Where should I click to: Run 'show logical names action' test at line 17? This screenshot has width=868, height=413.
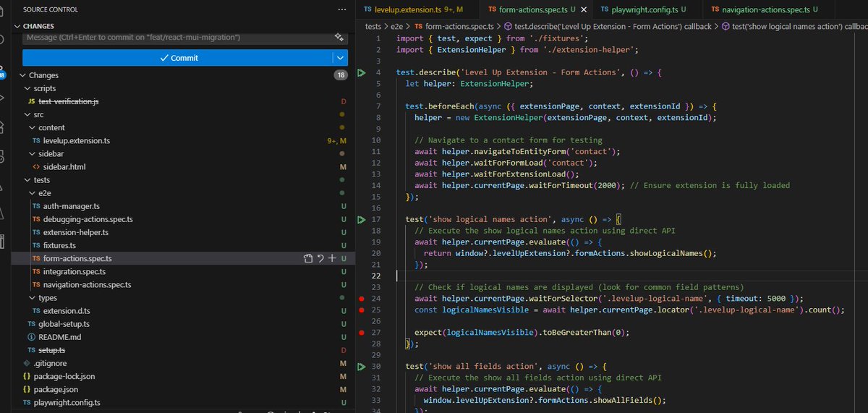coord(362,219)
